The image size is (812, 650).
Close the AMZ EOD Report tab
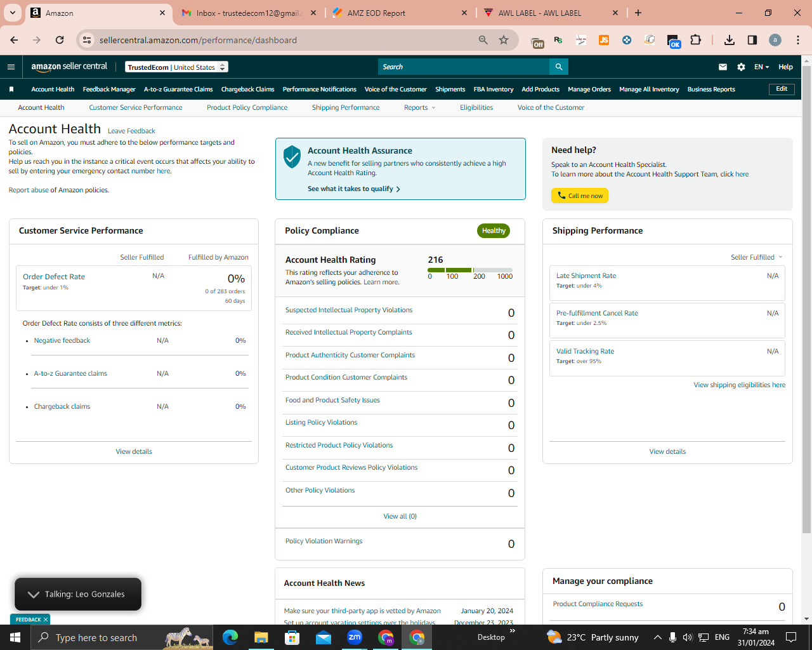(464, 13)
